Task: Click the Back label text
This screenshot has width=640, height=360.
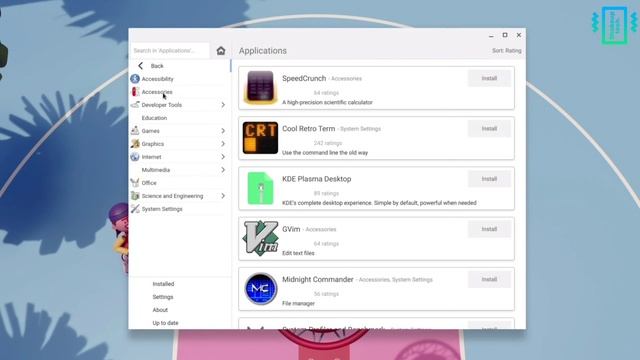Action: 157,66
